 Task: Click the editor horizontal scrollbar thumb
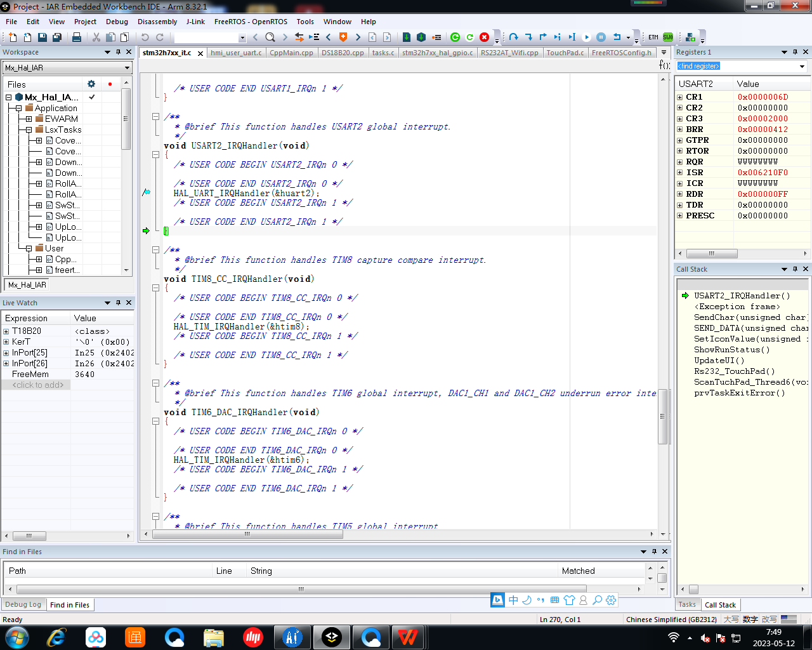point(247,534)
